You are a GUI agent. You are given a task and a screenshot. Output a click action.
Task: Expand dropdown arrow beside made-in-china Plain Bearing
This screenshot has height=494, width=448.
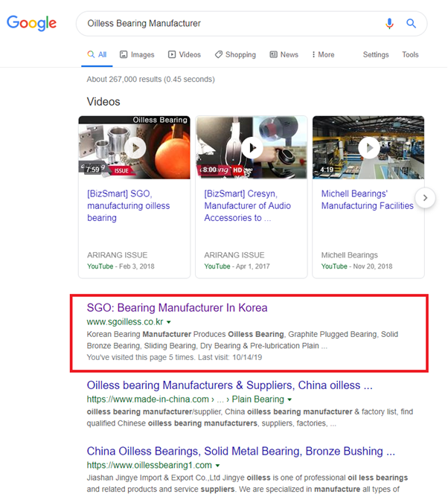[x=289, y=400]
